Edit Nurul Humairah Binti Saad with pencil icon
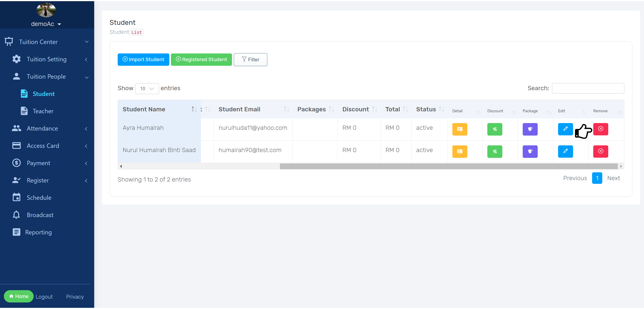The image size is (644, 309). (565, 151)
